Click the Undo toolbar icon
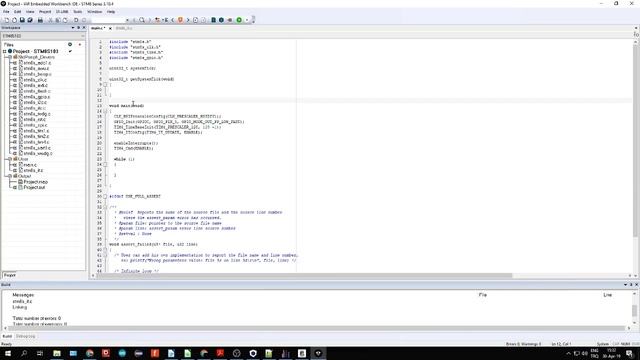The image size is (640, 360). pos(76,20)
